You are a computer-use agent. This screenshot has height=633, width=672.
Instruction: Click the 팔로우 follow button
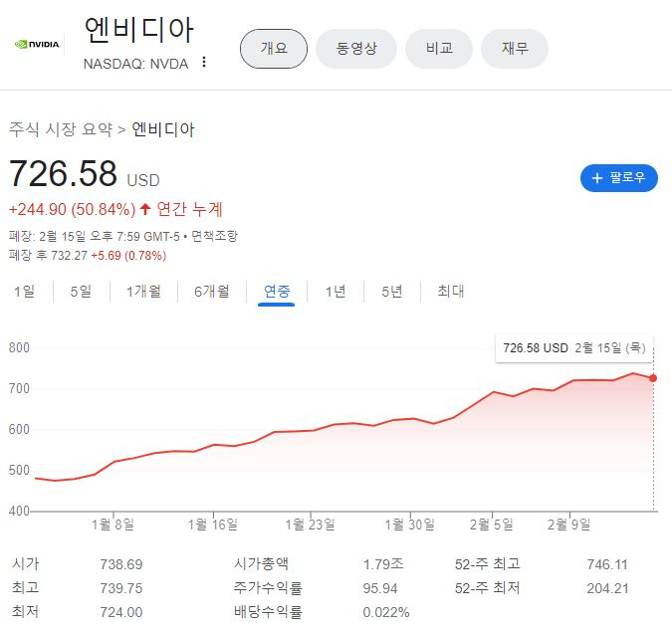click(x=619, y=178)
